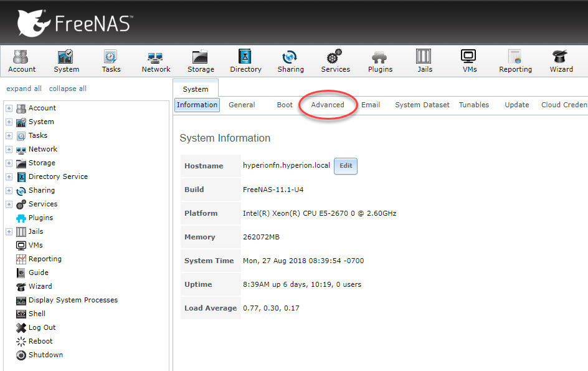Click the Reporting chart icon in the tree
The height and width of the screenshot is (371, 588).
21,259
